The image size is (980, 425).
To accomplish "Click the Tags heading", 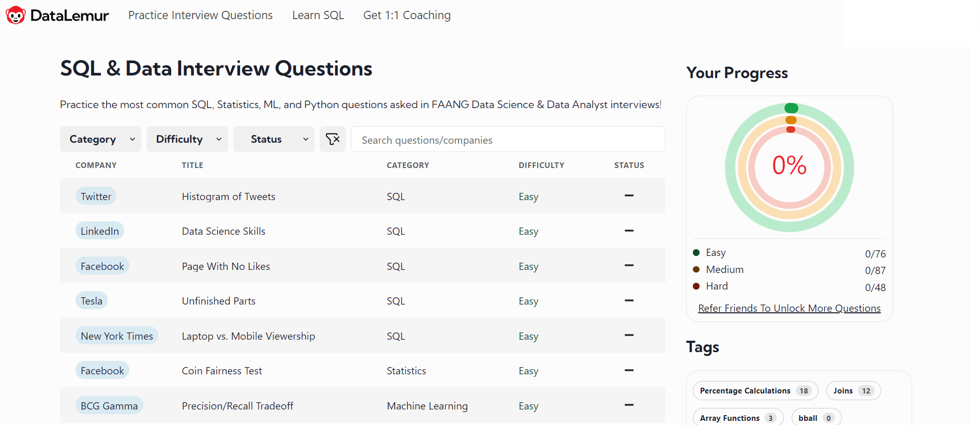I will (x=702, y=347).
